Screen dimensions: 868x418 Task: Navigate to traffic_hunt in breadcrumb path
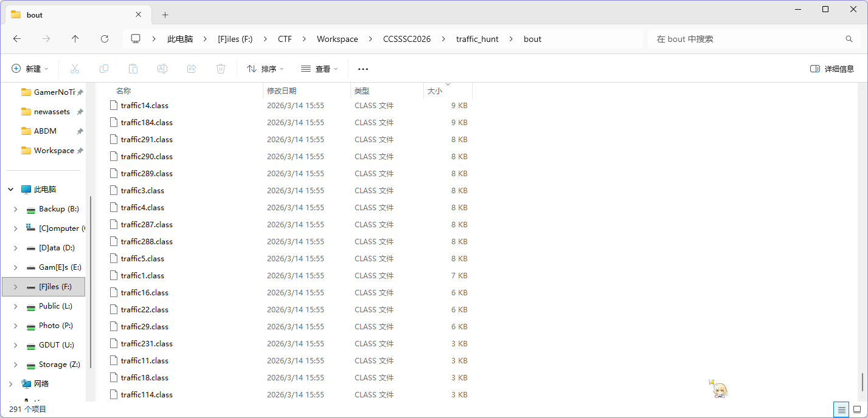(477, 39)
